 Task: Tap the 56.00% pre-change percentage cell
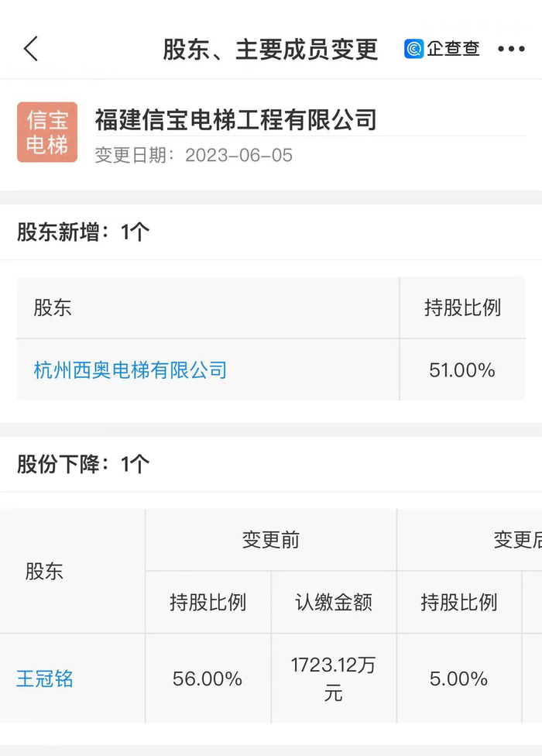[208, 679]
